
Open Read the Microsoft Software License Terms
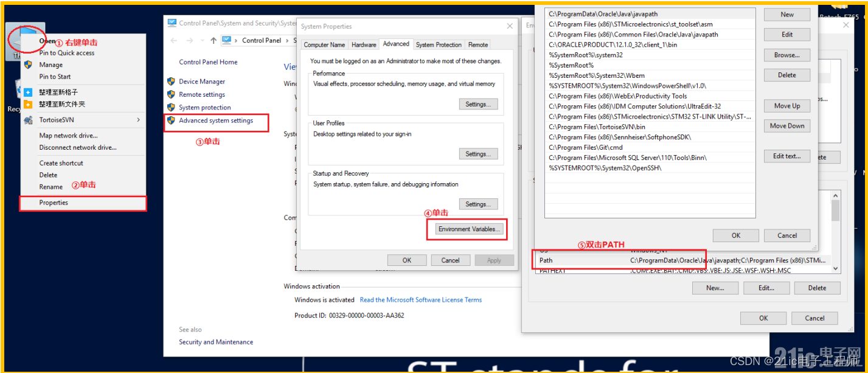[x=421, y=300]
